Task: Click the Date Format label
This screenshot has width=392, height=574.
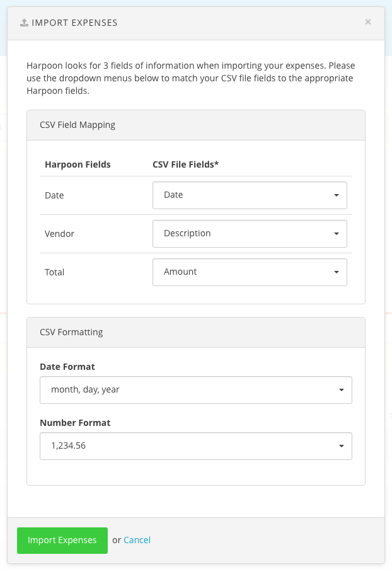Action: pos(67,367)
